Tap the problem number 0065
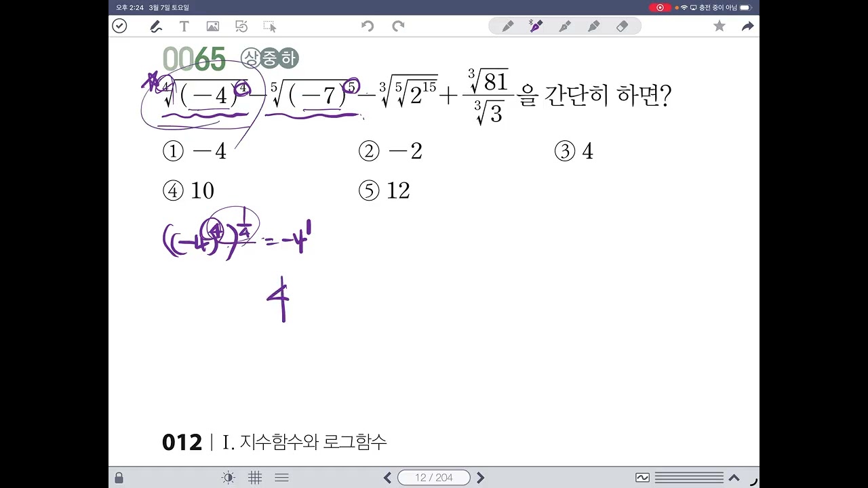 click(x=194, y=60)
